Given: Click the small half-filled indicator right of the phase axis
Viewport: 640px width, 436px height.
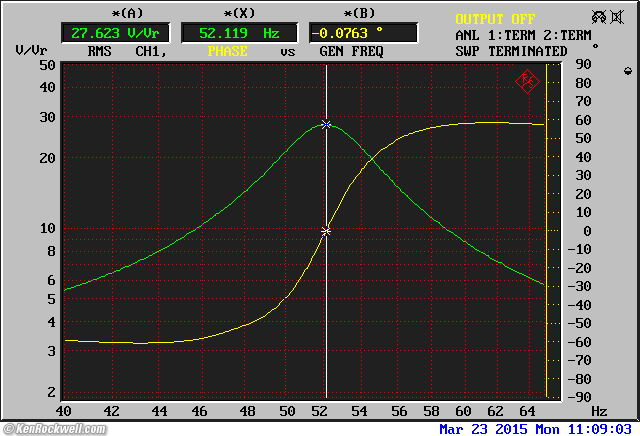Looking at the screenshot, I should coord(628,71).
